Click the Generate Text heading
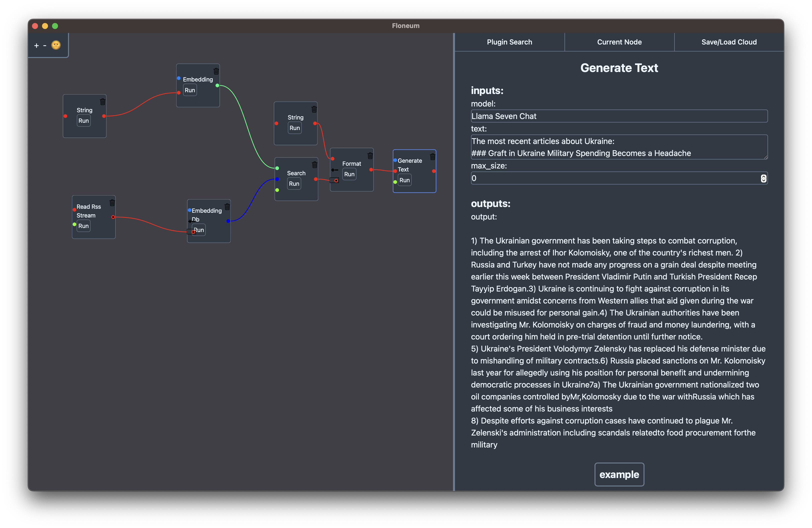This screenshot has height=528, width=812. 619,68
